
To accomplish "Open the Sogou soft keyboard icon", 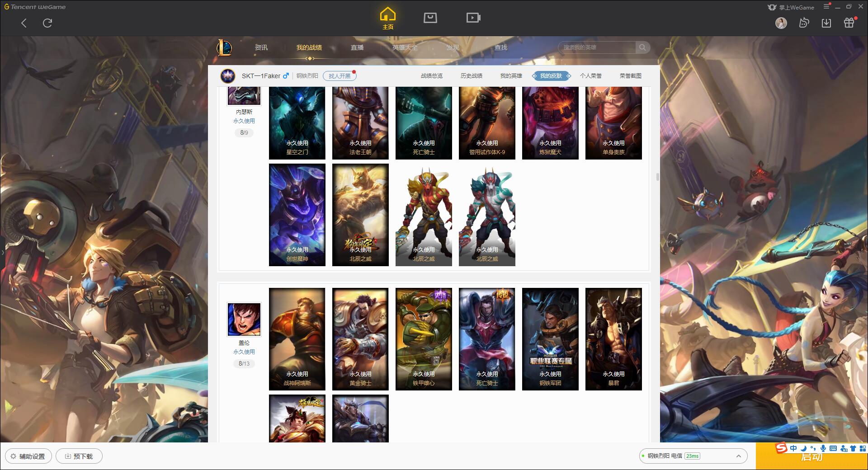I will (833, 448).
